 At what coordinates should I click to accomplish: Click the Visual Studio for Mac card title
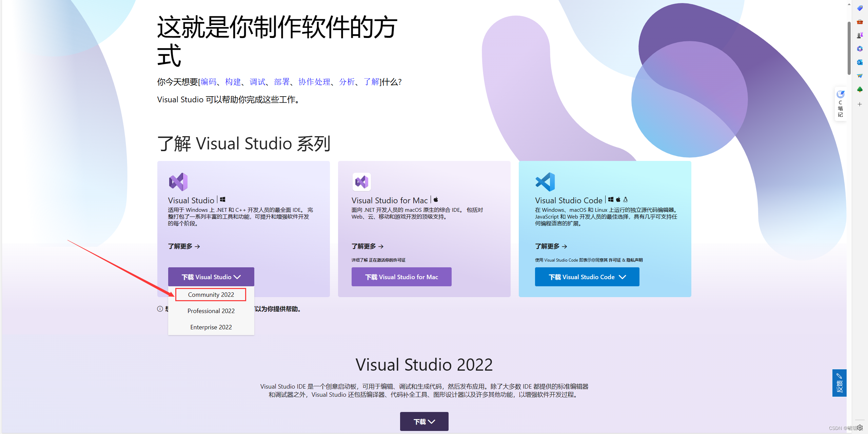[390, 200]
